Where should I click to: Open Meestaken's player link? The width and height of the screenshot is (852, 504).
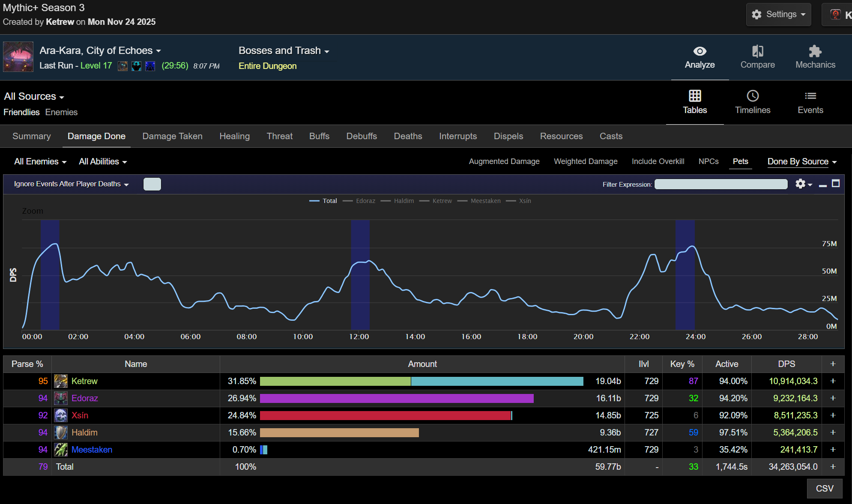[x=92, y=450]
